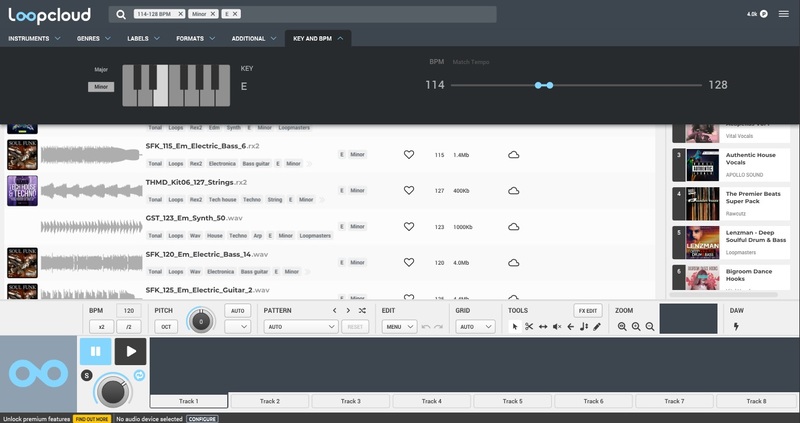
Task: Click the CONFIGURE audio device button
Action: pyautogui.click(x=202, y=419)
